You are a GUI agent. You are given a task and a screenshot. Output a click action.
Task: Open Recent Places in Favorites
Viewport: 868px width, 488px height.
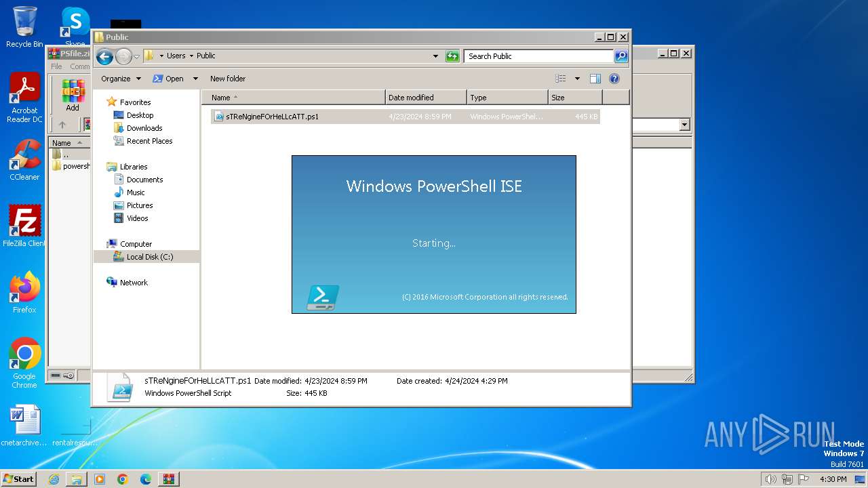point(149,141)
